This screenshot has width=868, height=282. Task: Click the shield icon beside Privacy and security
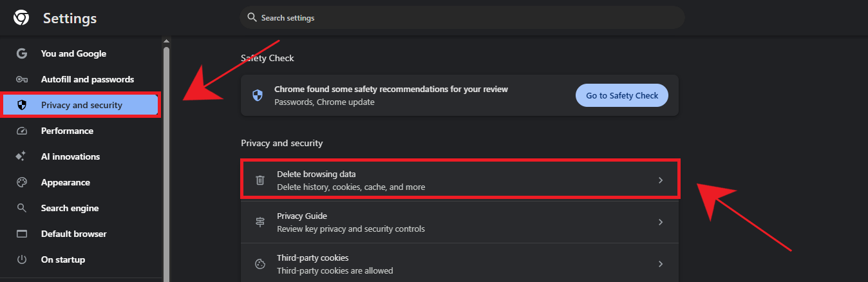click(x=22, y=105)
